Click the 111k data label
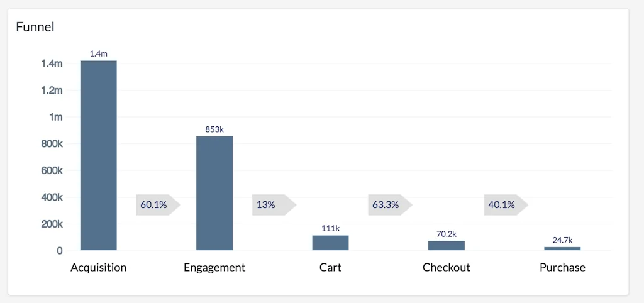The image size is (644, 303). (x=330, y=229)
